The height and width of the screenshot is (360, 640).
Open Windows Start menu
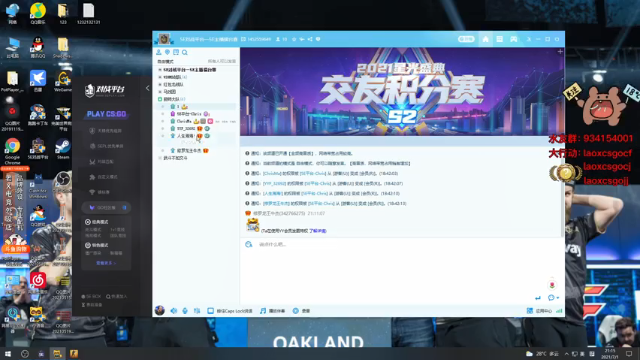click(x=7, y=353)
